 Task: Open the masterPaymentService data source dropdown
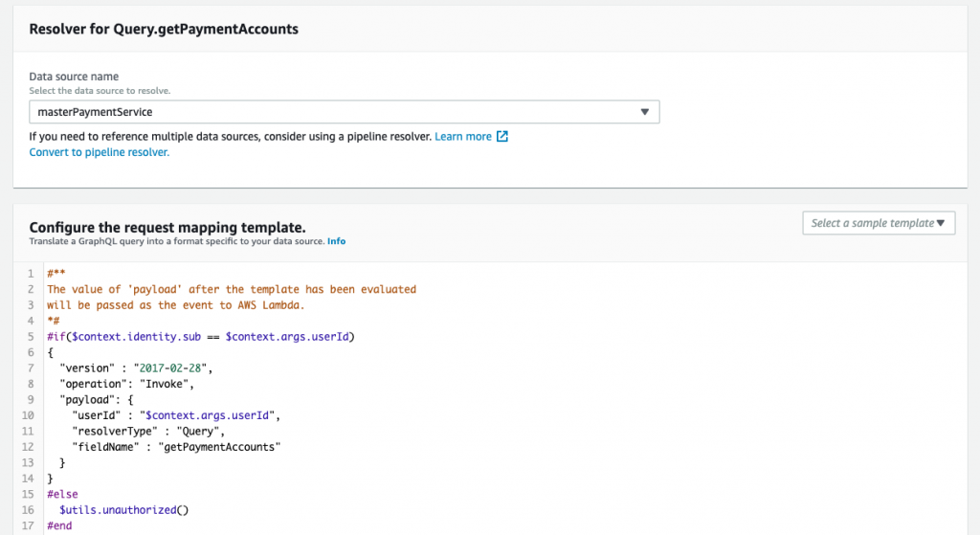click(344, 112)
